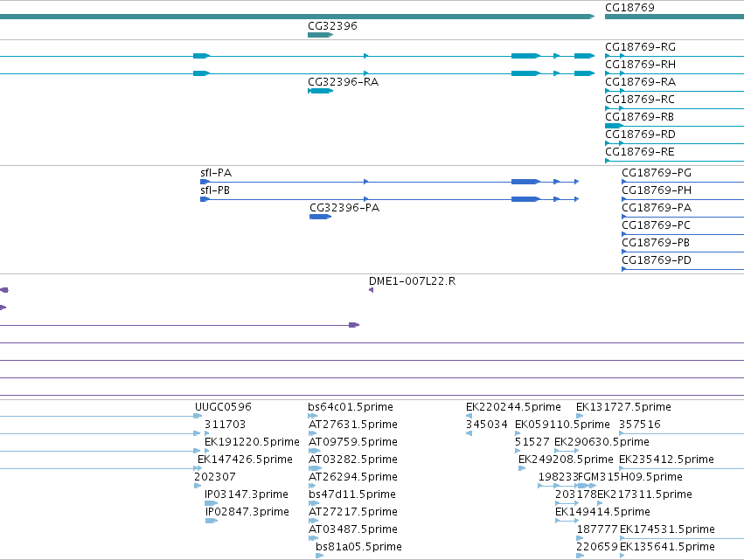Select the bs64c01.5prime EST
The height and width of the screenshot is (560, 744).
coord(351,407)
